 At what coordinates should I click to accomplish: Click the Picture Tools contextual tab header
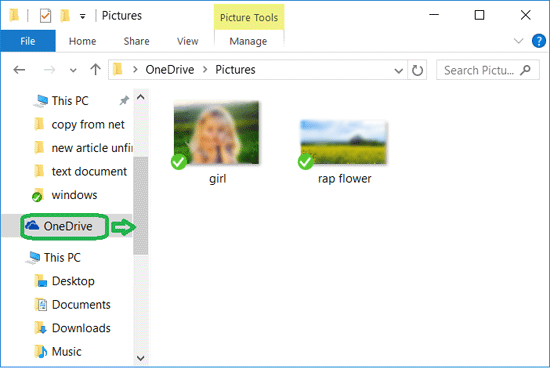249,18
